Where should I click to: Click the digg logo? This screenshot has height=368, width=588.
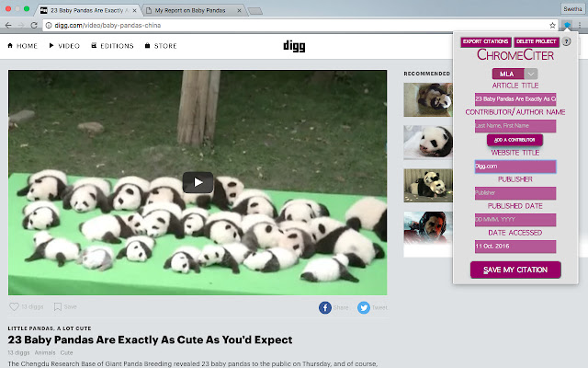[x=294, y=46]
